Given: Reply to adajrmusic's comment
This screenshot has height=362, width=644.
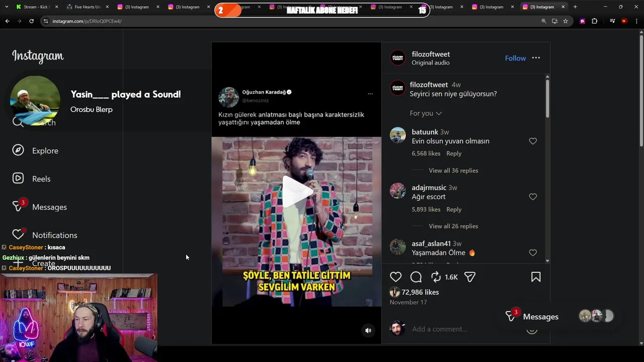Looking at the screenshot, I should (x=454, y=210).
